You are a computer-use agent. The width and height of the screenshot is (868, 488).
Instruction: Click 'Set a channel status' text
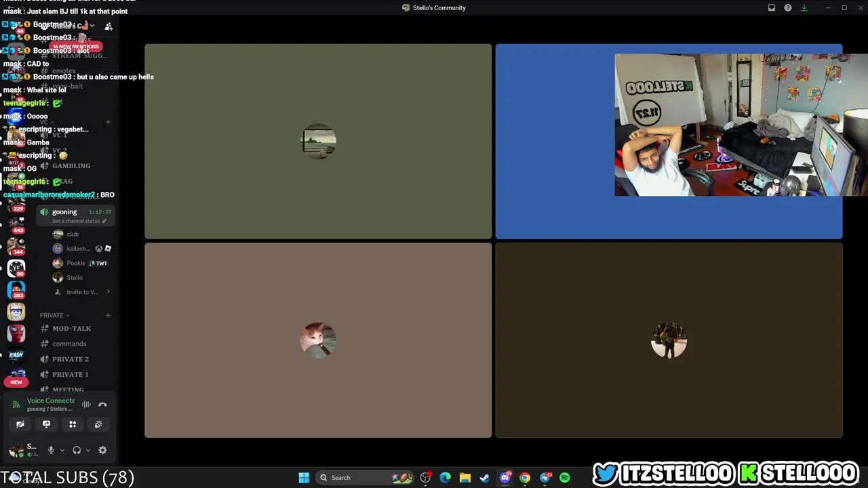[76, 221]
